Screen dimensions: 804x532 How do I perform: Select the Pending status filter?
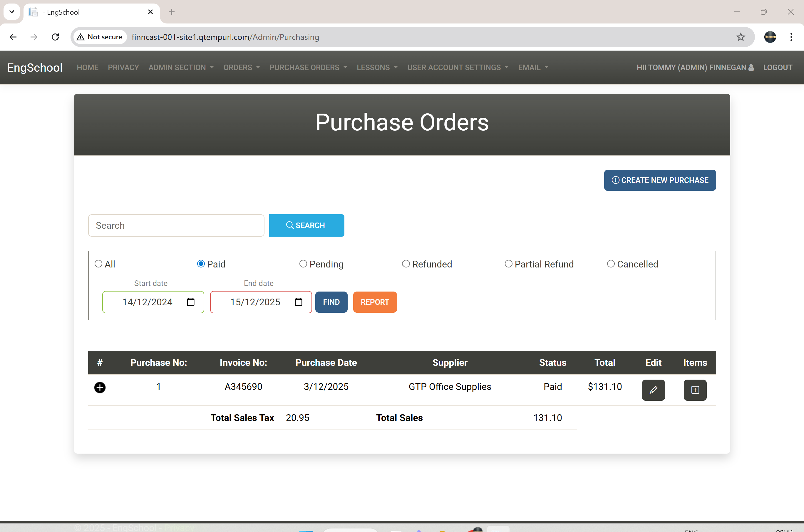303,264
